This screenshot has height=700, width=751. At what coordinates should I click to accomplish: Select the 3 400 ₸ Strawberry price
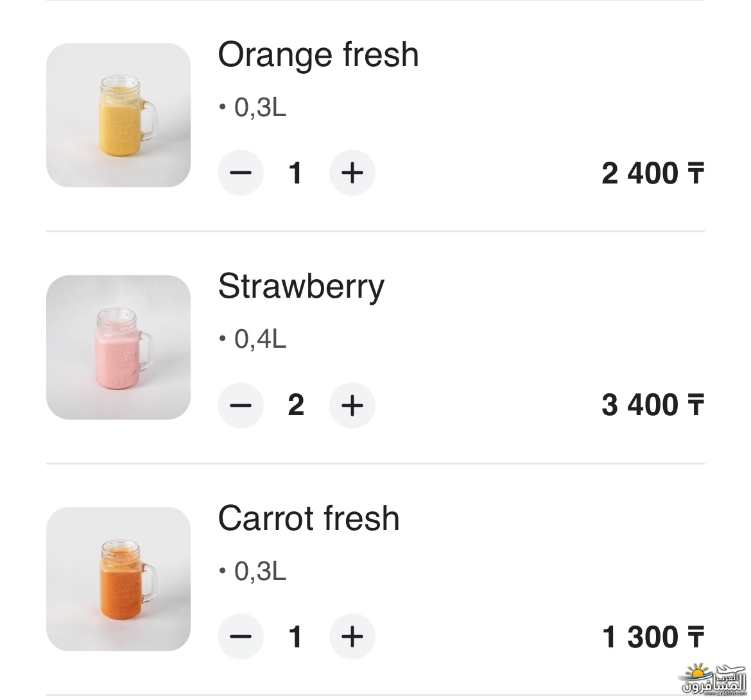click(652, 405)
